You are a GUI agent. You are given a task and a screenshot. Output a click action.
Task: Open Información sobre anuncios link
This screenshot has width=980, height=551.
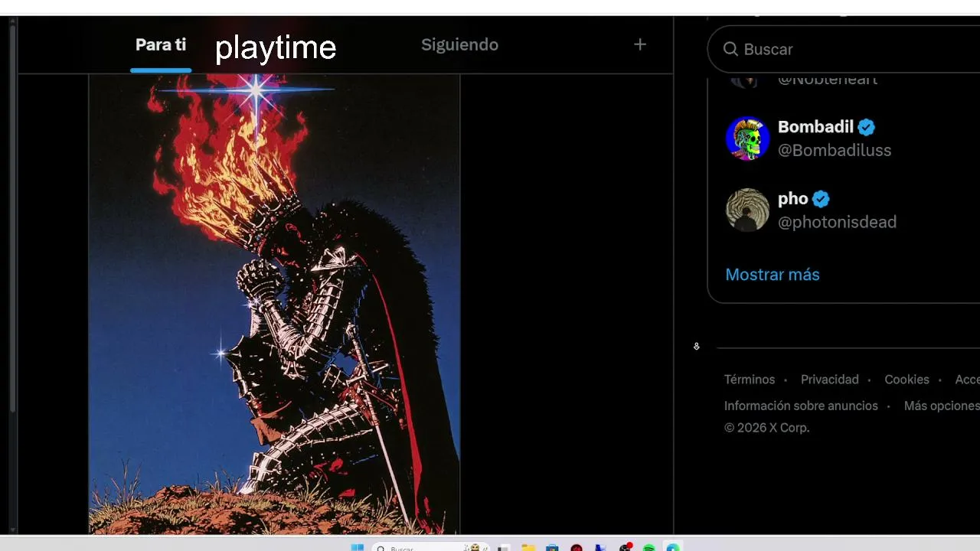tap(801, 406)
